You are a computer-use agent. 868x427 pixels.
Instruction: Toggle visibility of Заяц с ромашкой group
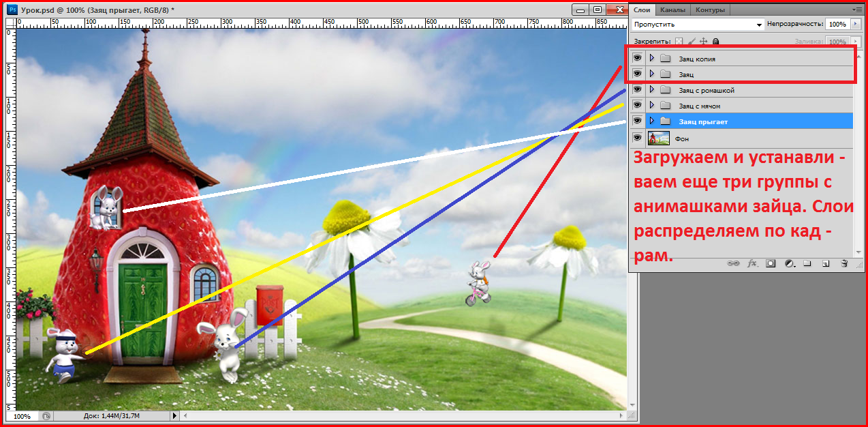point(638,90)
